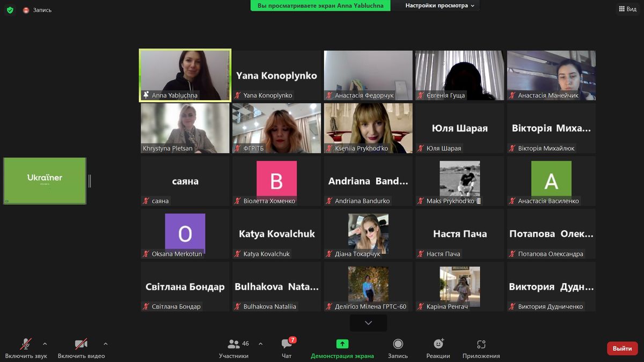Click the red Выйти leave button
Image resolution: width=644 pixels, height=362 pixels.
pos(622,349)
